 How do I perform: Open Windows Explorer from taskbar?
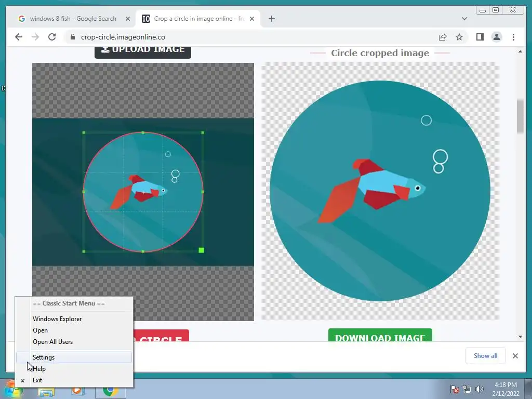(46, 391)
